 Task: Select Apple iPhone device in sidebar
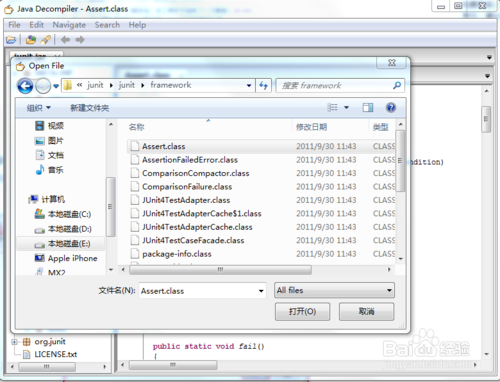pos(66,258)
